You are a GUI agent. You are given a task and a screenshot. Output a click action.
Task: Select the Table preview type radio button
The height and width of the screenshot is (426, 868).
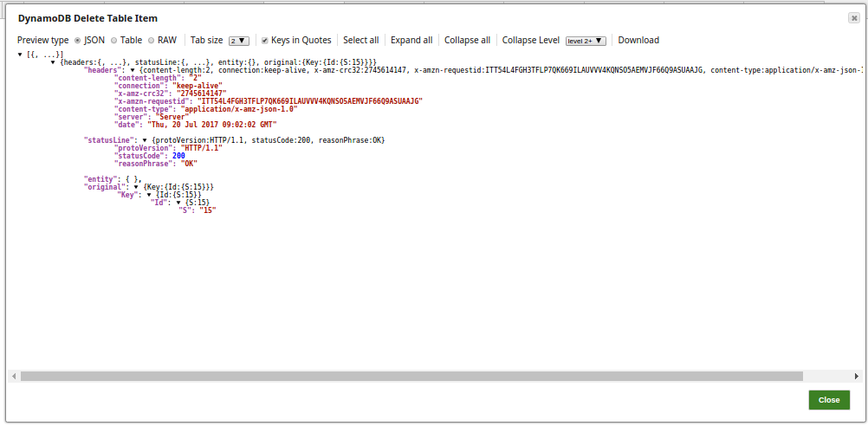(x=113, y=41)
